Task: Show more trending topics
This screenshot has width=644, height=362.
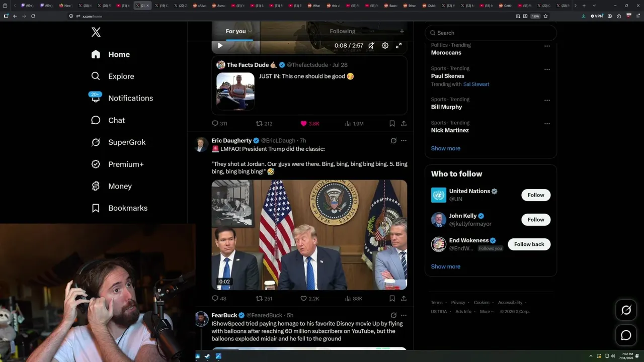Action: (446, 148)
